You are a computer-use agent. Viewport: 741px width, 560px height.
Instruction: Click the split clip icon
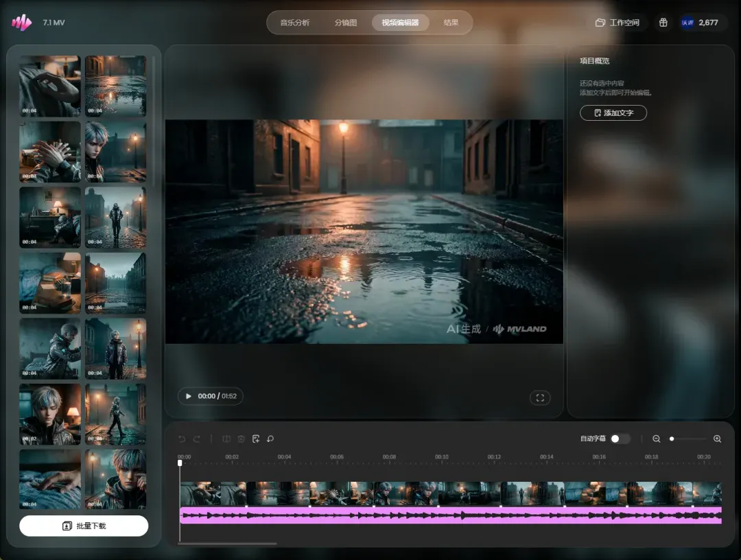coord(226,439)
